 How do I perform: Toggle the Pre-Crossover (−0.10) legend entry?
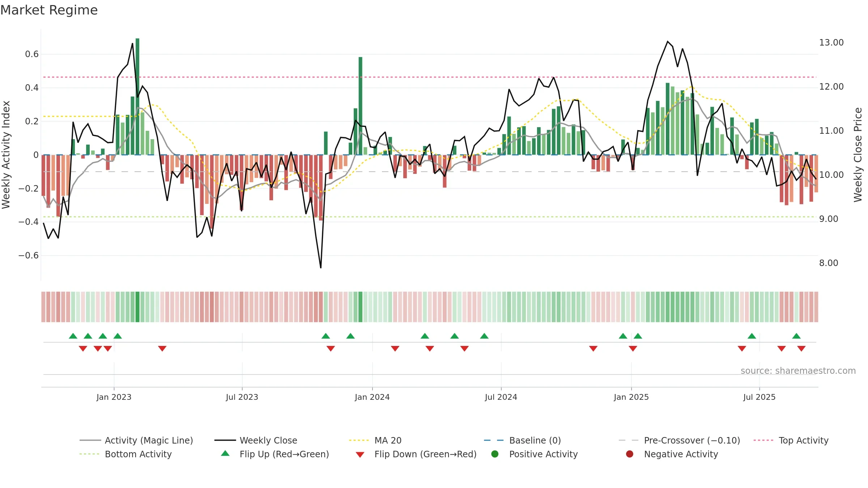tap(680, 440)
